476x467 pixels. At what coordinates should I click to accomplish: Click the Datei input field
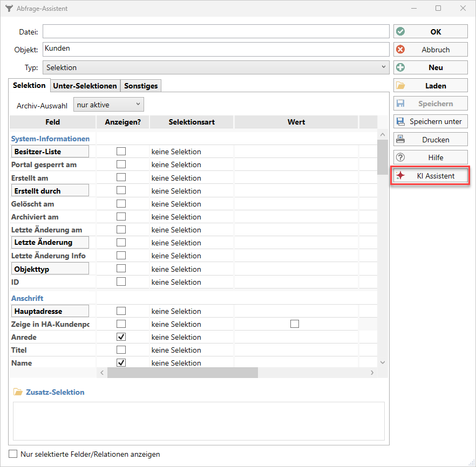216,31
